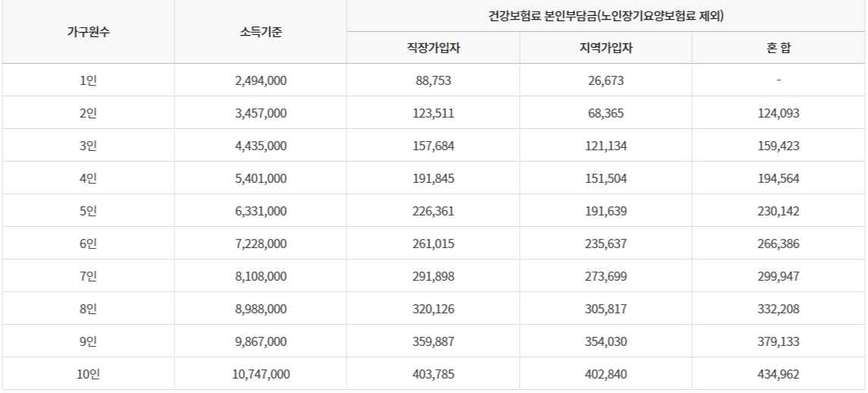Click the 157,684 cell

433,146
